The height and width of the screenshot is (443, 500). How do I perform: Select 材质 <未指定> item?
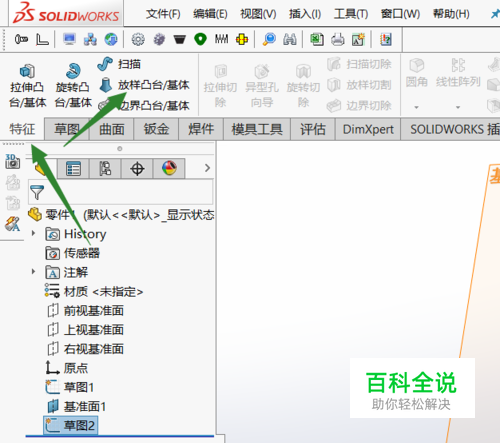coord(94,291)
